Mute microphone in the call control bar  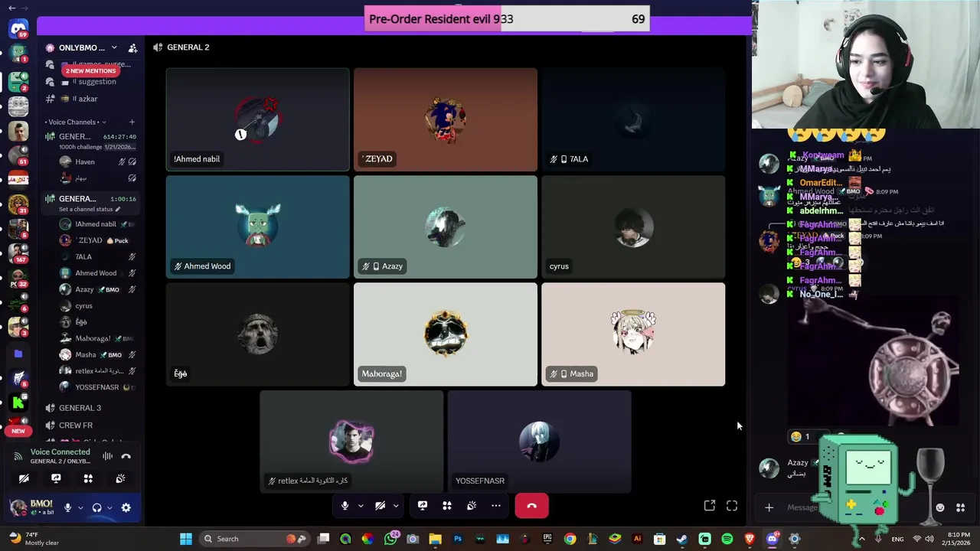point(345,506)
